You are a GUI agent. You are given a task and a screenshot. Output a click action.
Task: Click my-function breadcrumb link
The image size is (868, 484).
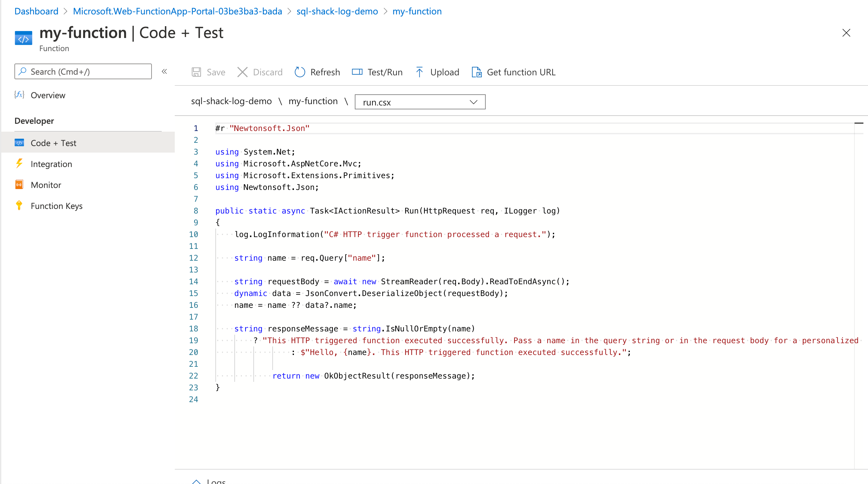pos(417,11)
